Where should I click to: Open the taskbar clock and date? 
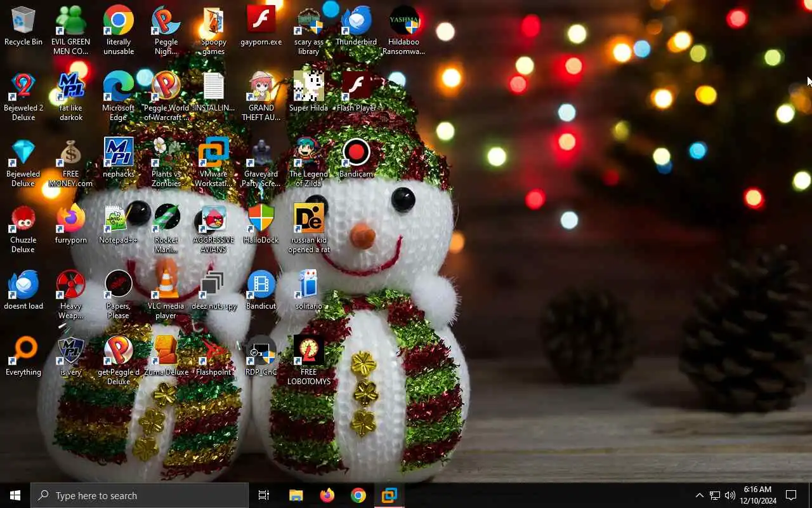point(758,495)
